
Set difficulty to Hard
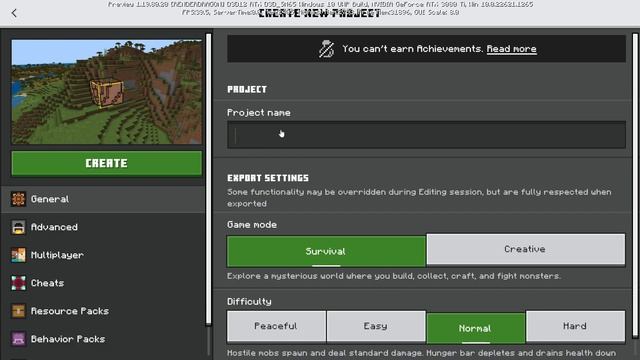(576, 326)
